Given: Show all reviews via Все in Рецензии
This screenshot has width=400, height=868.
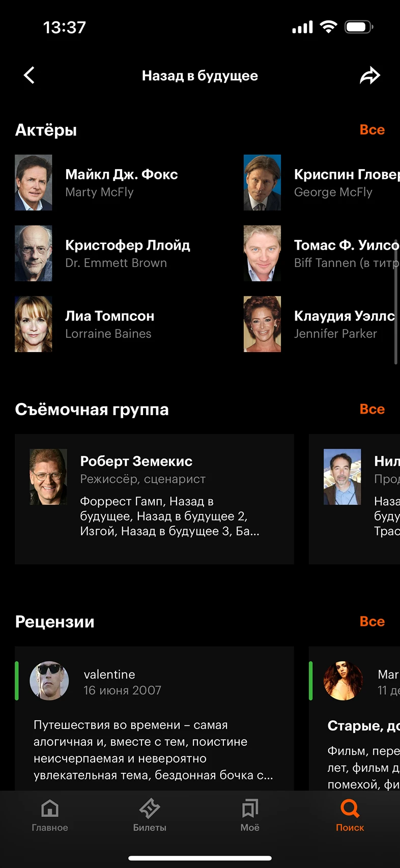Looking at the screenshot, I should 372,621.
